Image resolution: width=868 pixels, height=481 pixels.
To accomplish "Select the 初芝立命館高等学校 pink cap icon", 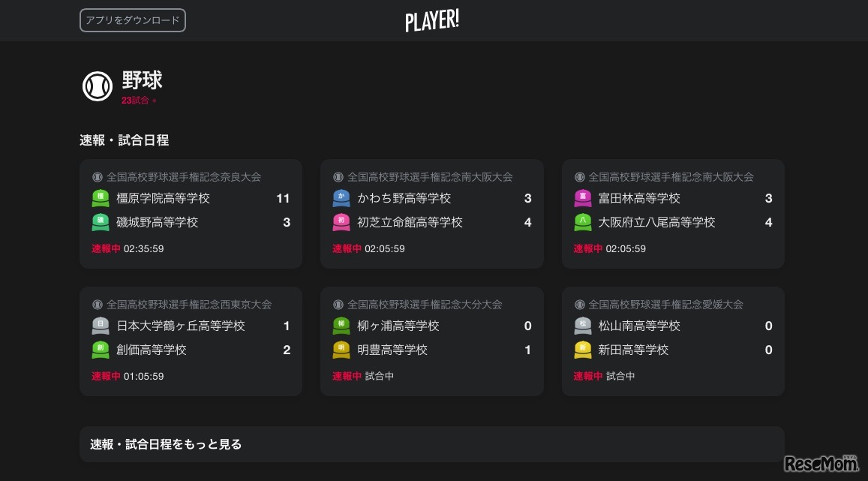I will pos(341,222).
